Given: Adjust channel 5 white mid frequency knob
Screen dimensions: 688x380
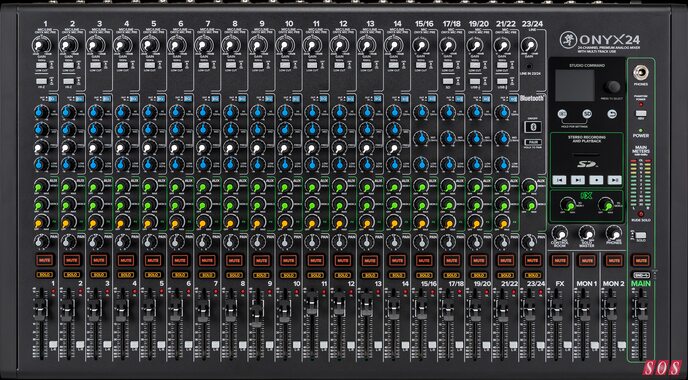Looking at the screenshot, I should 150,147.
